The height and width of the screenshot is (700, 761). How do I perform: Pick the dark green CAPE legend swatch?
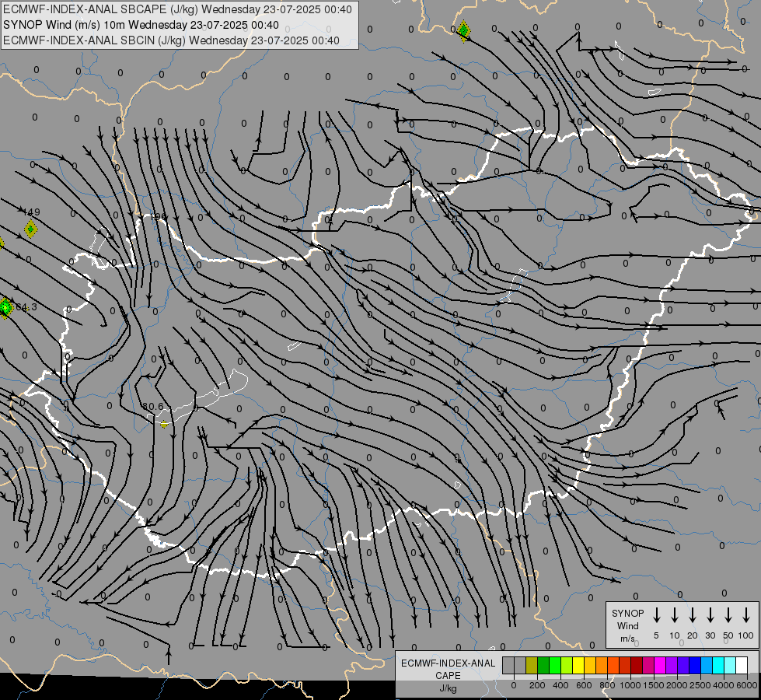click(x=543, y=665)
